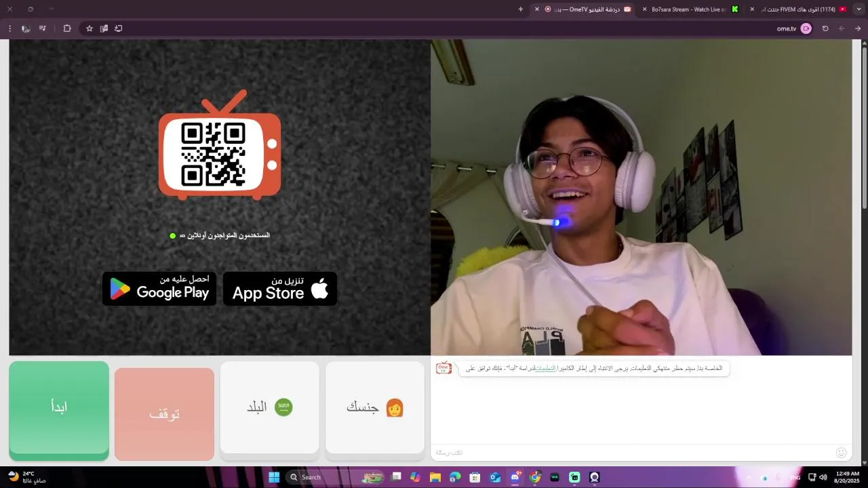Viewport: 868px width, 488px height.
Task: Reload the ome.tv page
Action: point(825,28)
